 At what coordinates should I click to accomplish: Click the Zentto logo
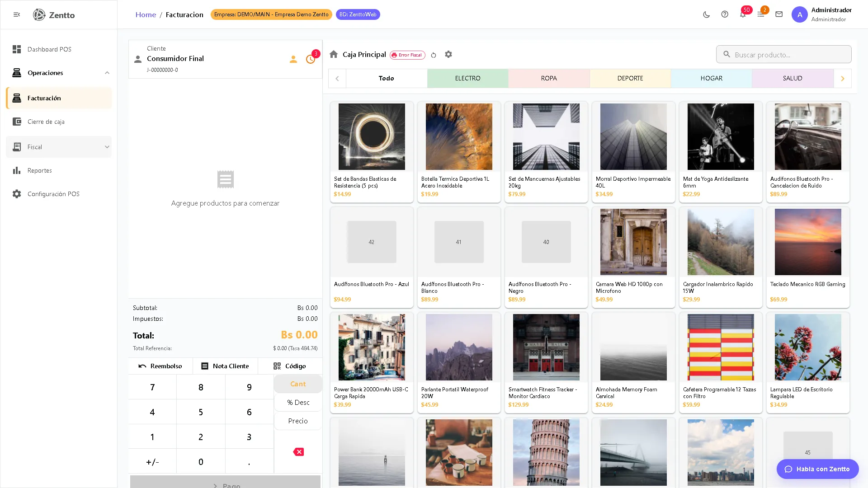coord(54,14)
